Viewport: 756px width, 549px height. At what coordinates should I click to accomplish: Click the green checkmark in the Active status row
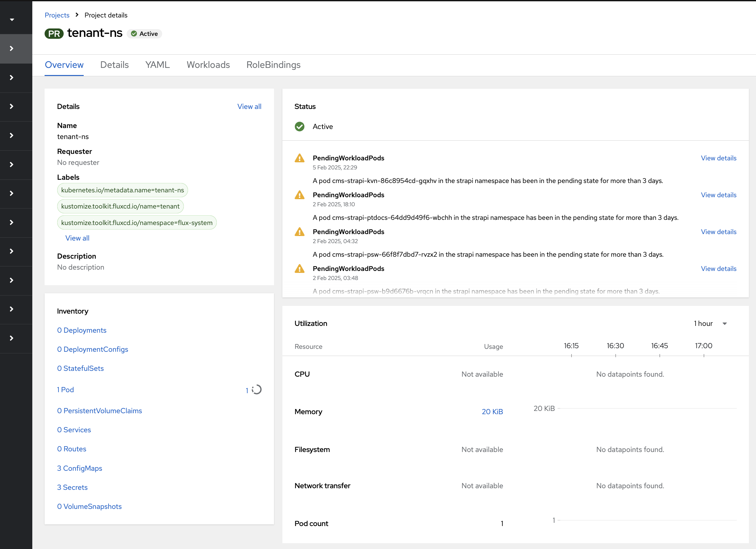(299, 127)
